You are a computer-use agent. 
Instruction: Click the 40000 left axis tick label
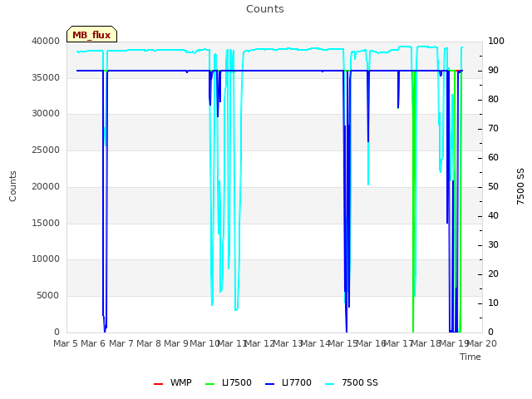pyautogui.click(x=46, y=41)
